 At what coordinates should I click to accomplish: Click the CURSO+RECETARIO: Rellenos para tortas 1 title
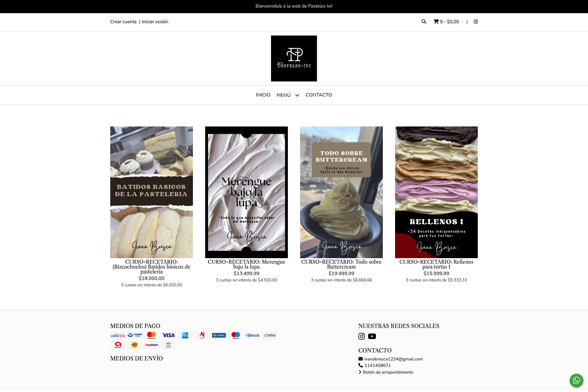tap(436, 264)
